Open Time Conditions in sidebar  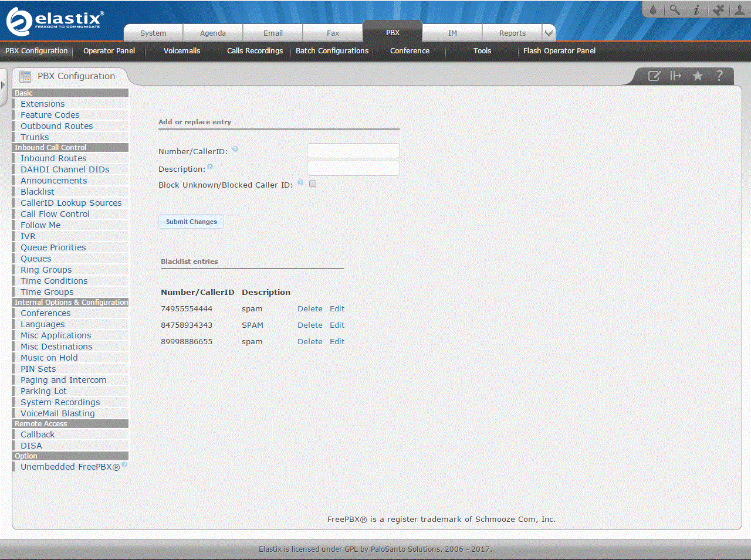click(54, 281)
